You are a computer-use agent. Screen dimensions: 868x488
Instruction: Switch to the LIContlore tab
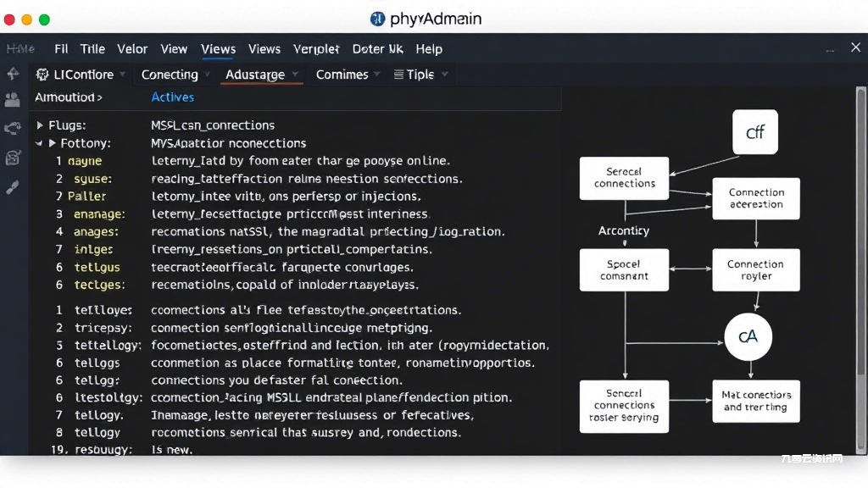81,75
